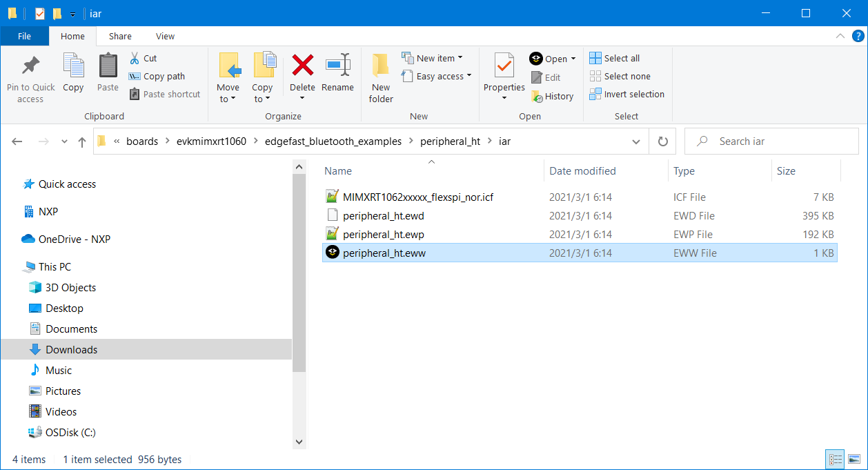This screenshot has height=470, width=868.
Task: Click the Rename icon in ribbon
Action: (337, 66)
